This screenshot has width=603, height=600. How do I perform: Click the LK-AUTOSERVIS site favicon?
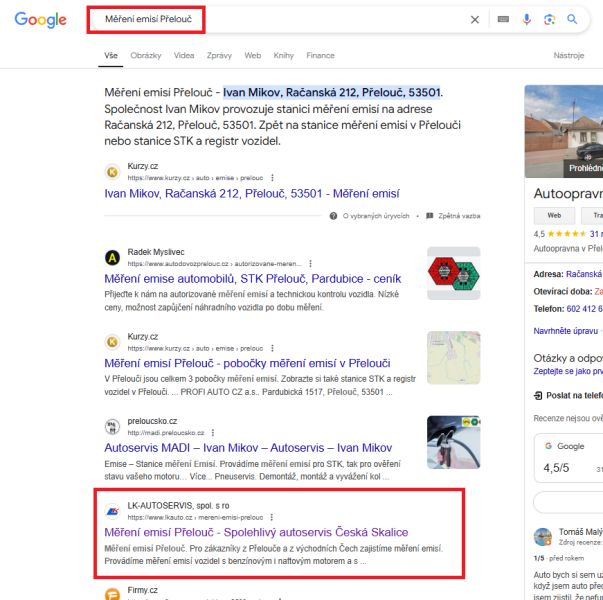113,511
